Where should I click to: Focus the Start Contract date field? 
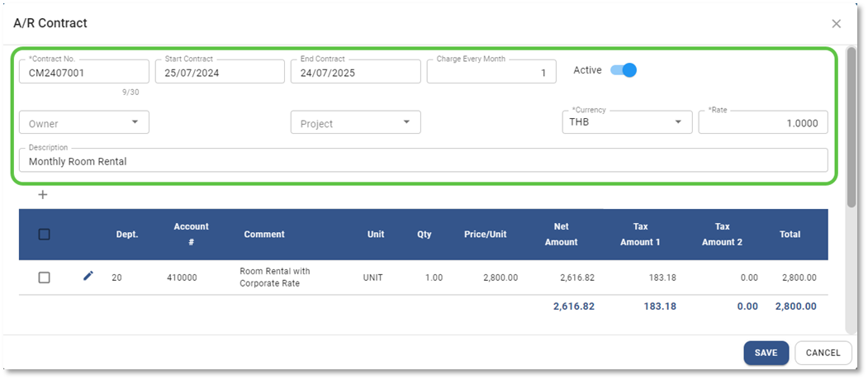219,73
